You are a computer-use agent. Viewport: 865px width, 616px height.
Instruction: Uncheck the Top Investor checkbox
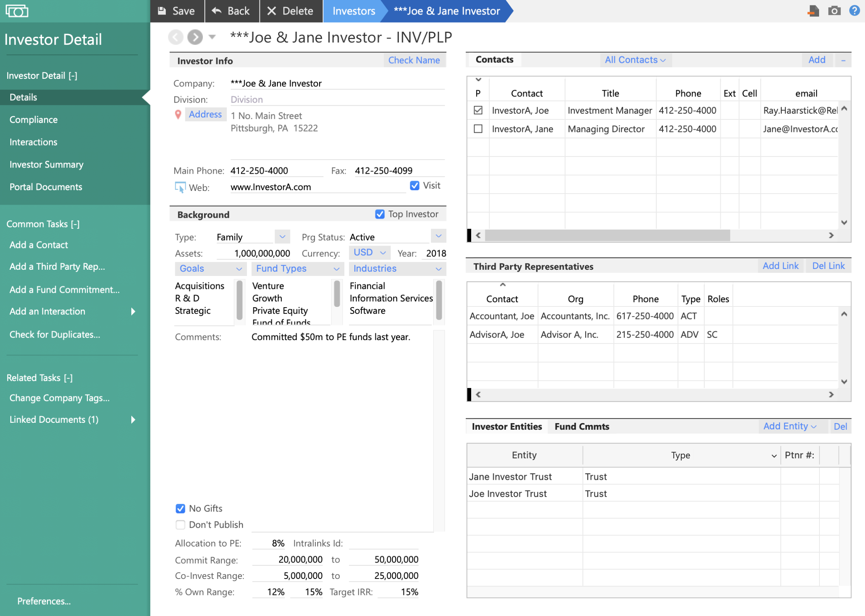point(380,214)
